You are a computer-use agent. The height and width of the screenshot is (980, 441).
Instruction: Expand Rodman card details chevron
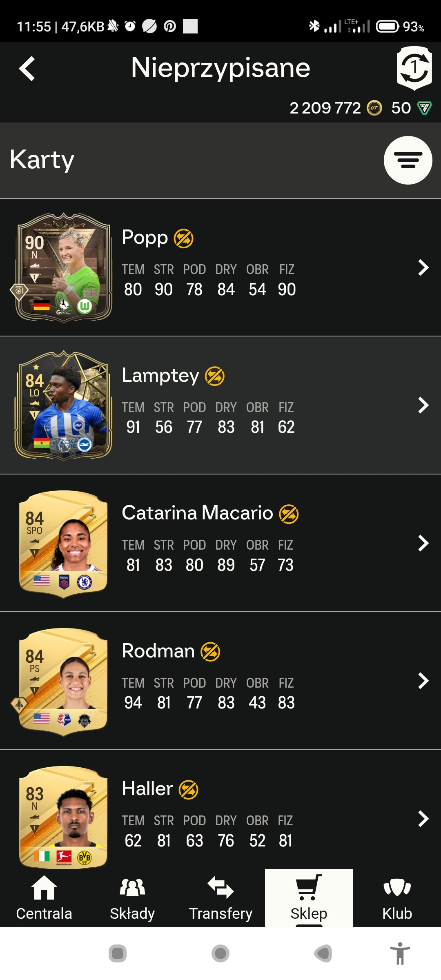click(423, 681)
